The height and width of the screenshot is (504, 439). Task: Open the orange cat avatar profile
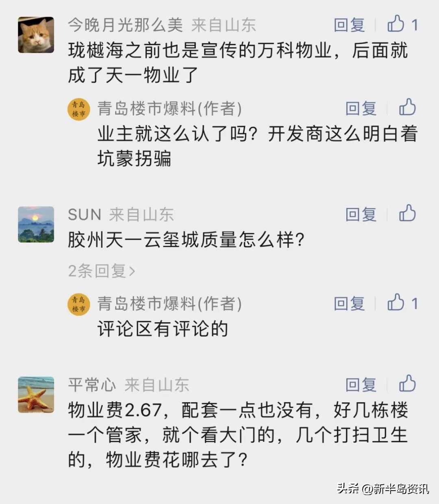(x=36, y=35)
